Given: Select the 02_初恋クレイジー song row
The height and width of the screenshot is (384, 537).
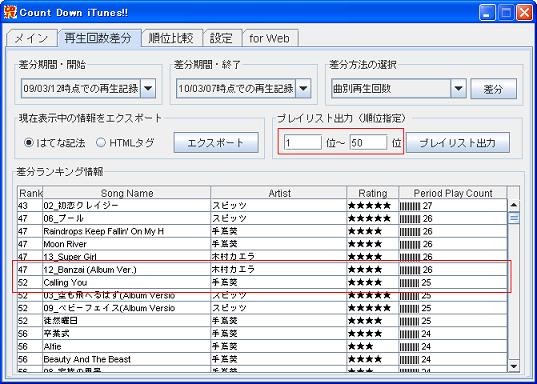Looking at the screenshot, I should click(262, 206).
